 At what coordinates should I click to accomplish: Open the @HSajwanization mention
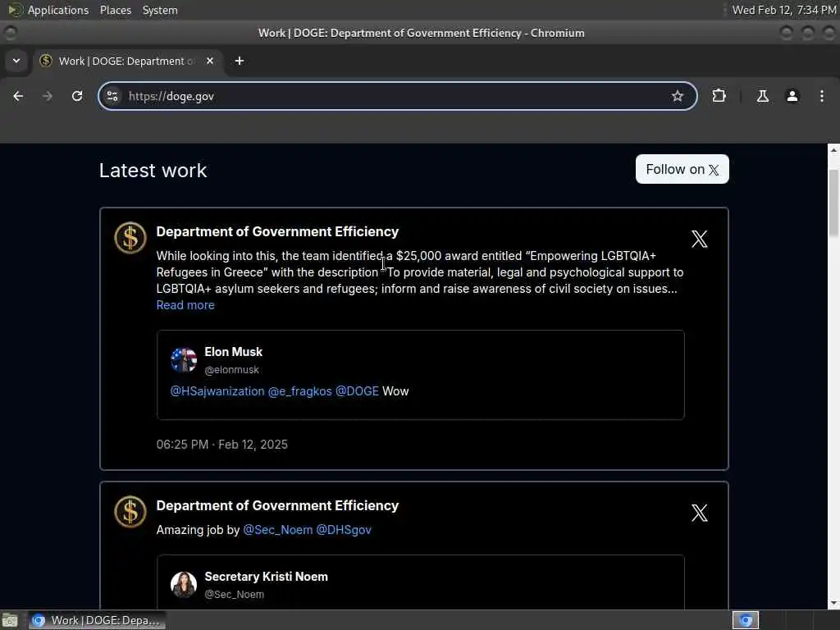click(217, 391)
